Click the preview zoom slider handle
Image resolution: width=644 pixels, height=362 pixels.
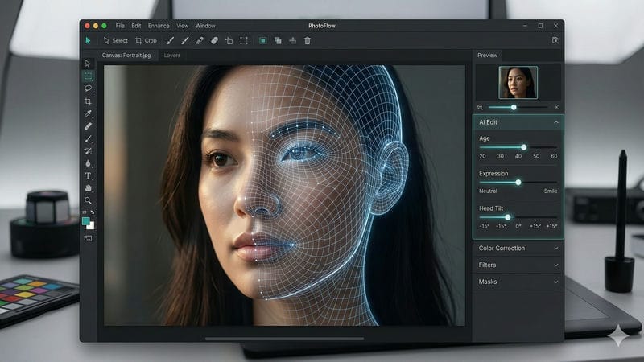[514, 107]
